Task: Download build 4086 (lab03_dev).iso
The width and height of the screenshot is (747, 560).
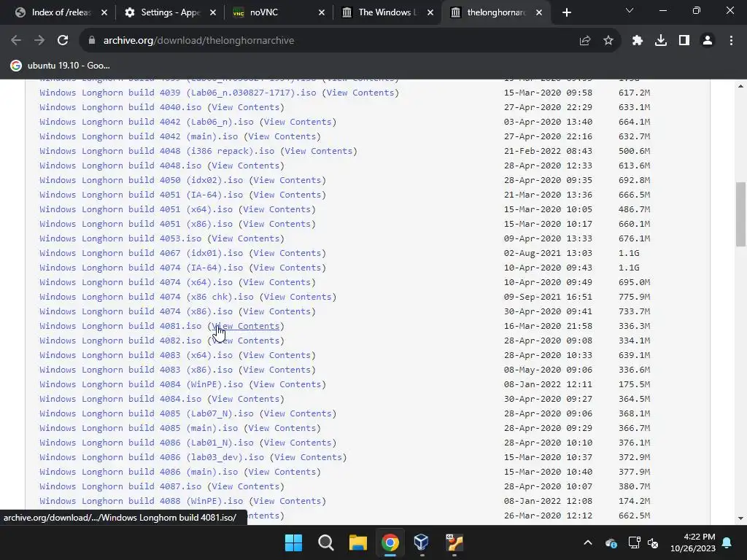Action: 152,457
